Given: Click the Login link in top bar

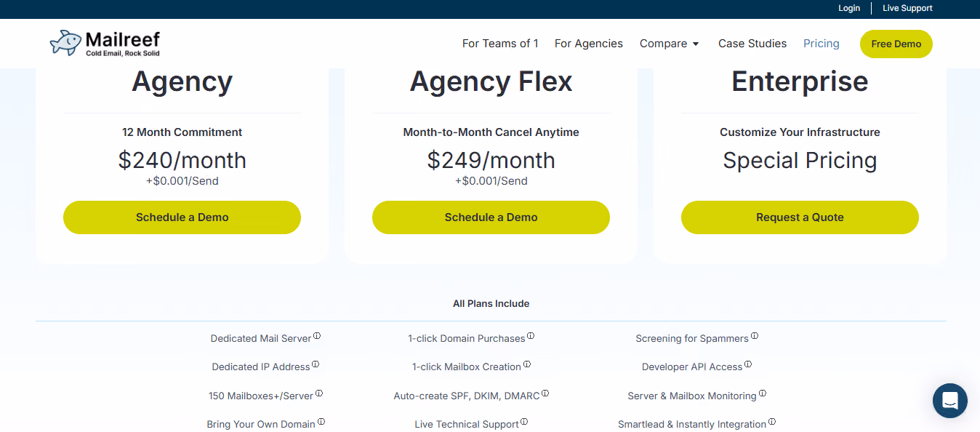Looking at the screenshot, I should (x=849, y=8).
